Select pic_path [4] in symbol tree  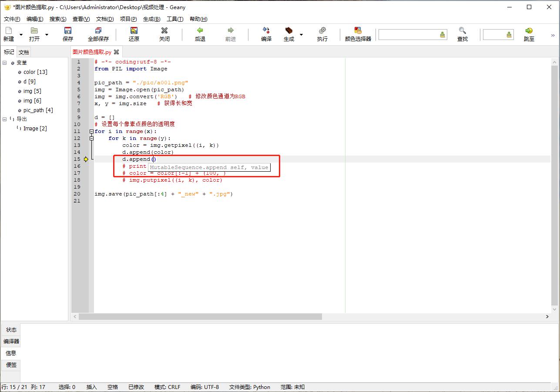(38, 110)
